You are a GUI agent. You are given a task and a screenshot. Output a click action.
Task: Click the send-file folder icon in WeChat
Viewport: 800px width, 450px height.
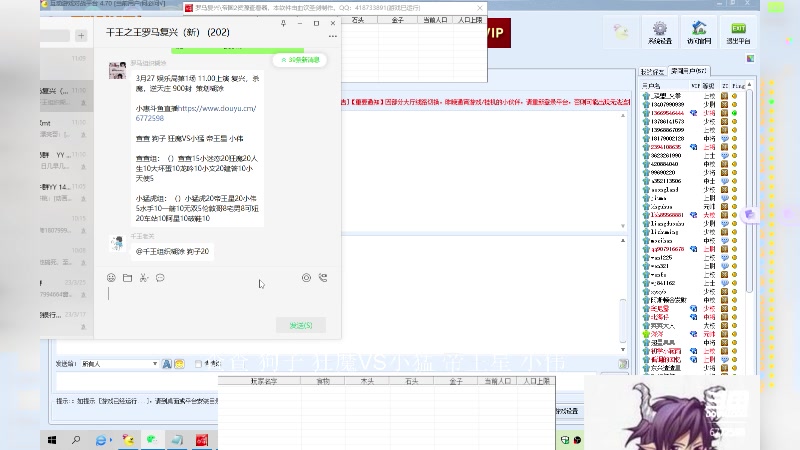point(128,278)
